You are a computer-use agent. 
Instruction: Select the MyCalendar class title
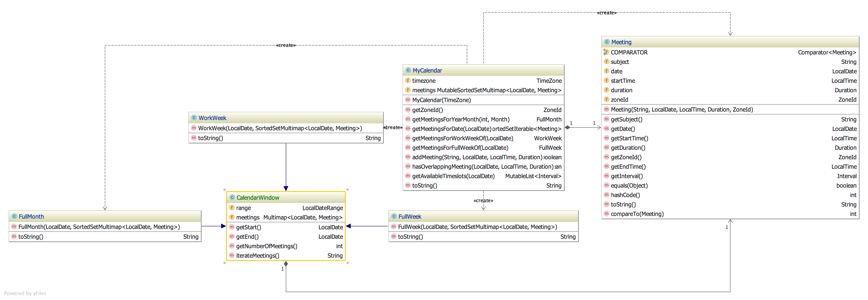(x=427, y=70)
